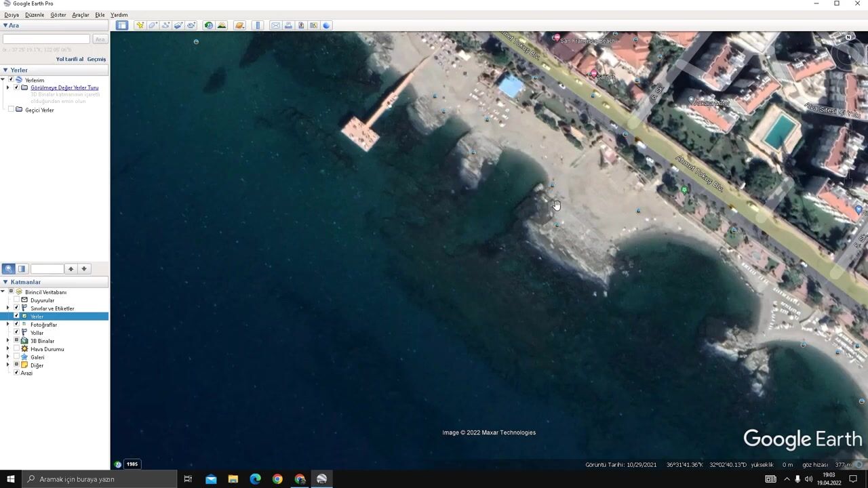This screenshot has height=488, width=868.
Task: Expand Sınırlar ve Etiketler layer
Action: coord(8,308)
